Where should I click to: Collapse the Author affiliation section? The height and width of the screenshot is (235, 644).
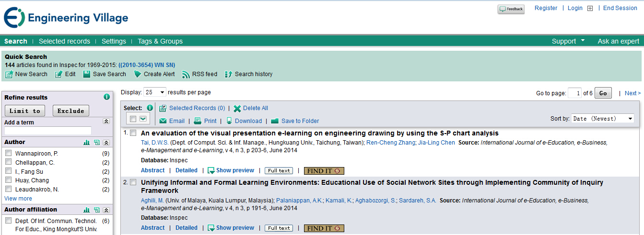point(106,210)
